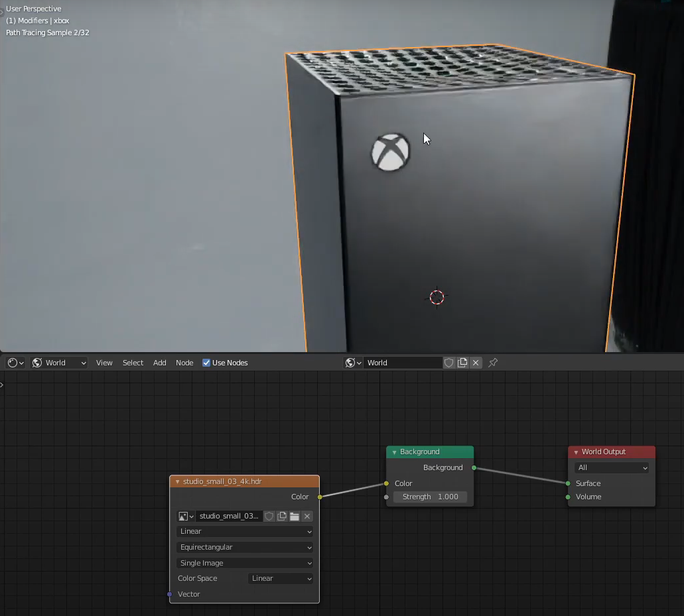Click the Xbox logo on the model
This screenshot has width=684, height=616.
(390, 152)
